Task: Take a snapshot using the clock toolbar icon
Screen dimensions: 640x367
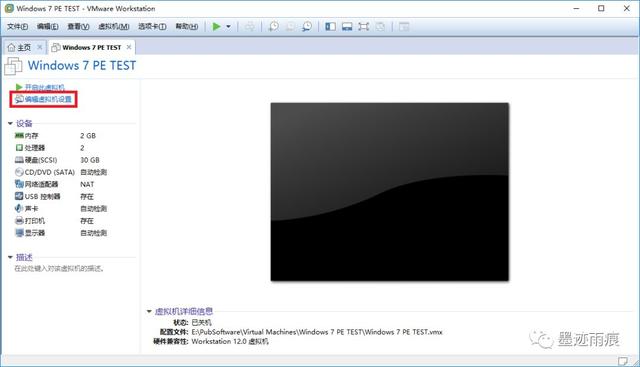Action: coord(274,27)
